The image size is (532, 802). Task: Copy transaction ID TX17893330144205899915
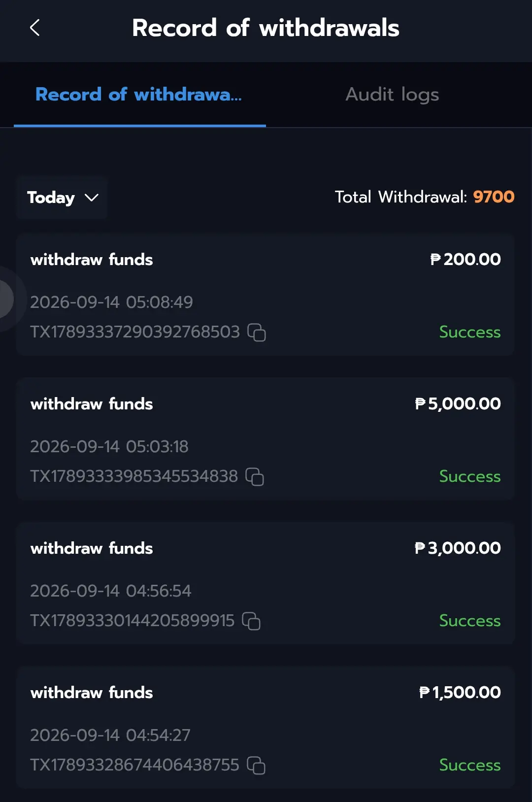tap(251, 621)
